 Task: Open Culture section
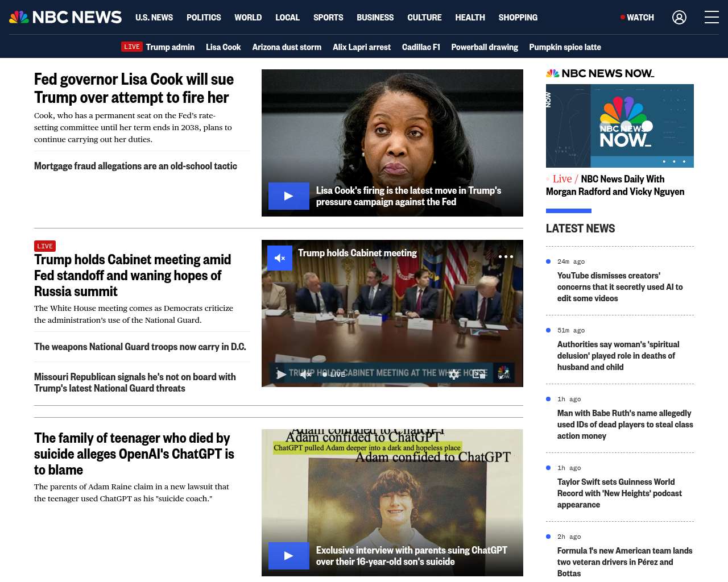424,18
